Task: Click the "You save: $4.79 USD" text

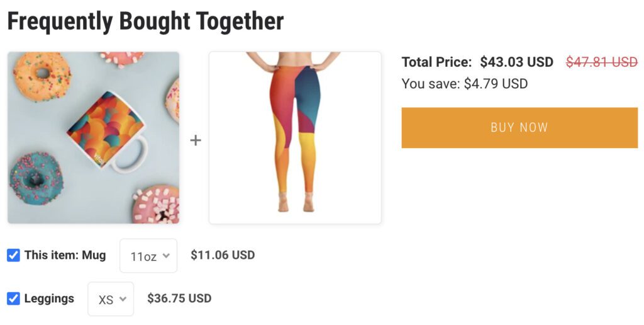Action: [x=465, y=84]
